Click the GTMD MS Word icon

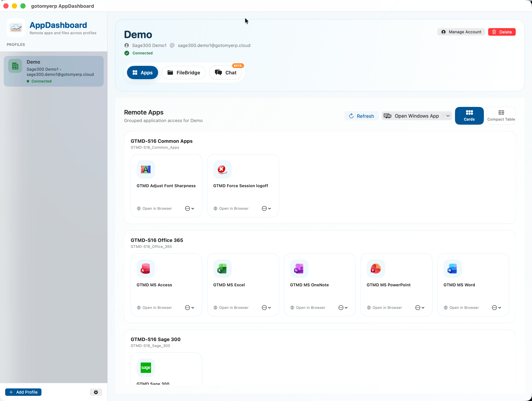453,268
